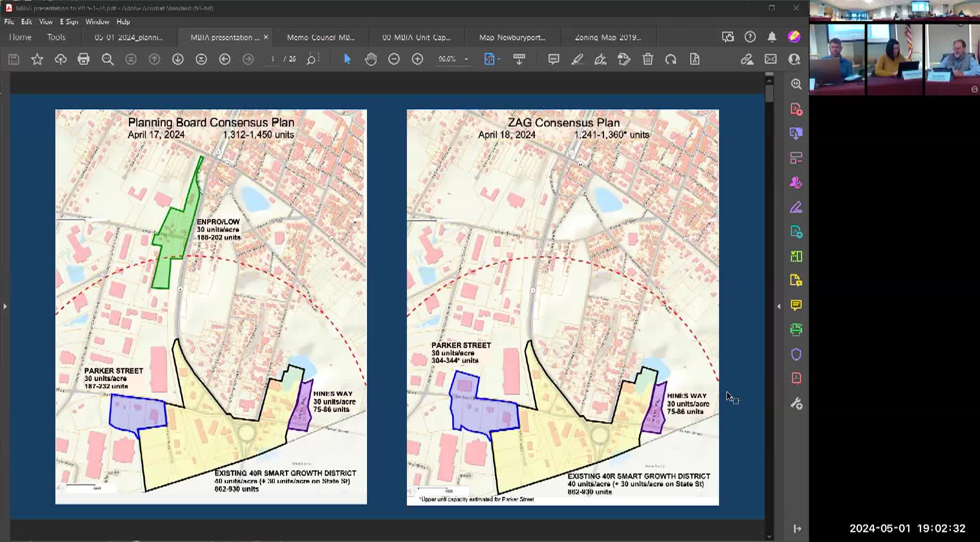Open Comment tool in right pane
The image size is (980, 542).
[x=796, y=305]
